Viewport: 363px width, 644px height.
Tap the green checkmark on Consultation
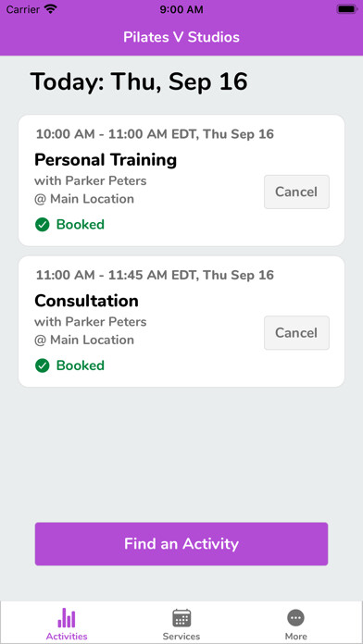click(x=43, y=365)
